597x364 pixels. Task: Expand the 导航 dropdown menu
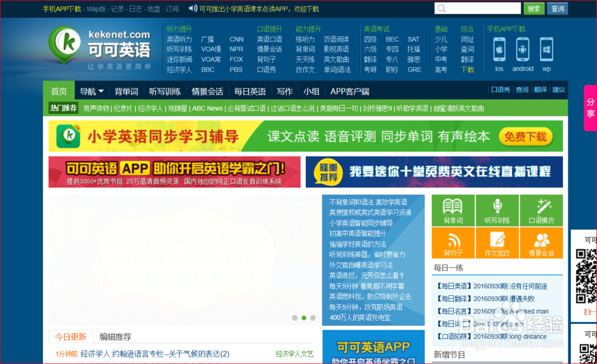[91, 91]
